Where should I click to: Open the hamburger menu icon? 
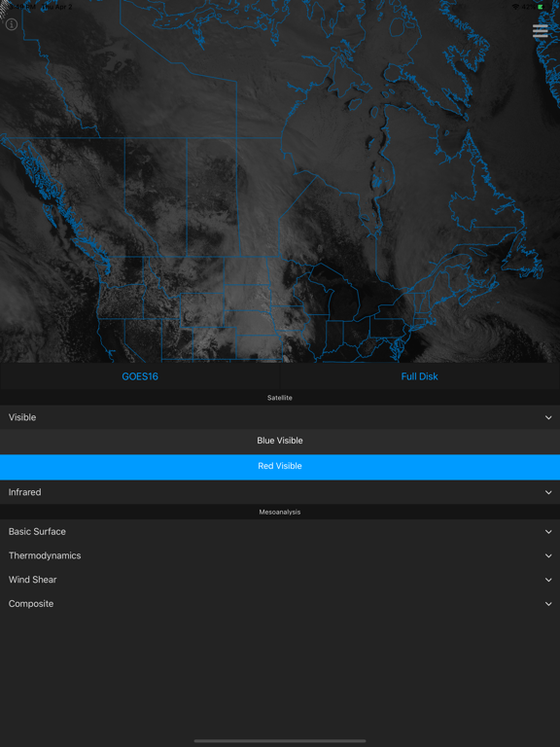(x=540, y=30)
